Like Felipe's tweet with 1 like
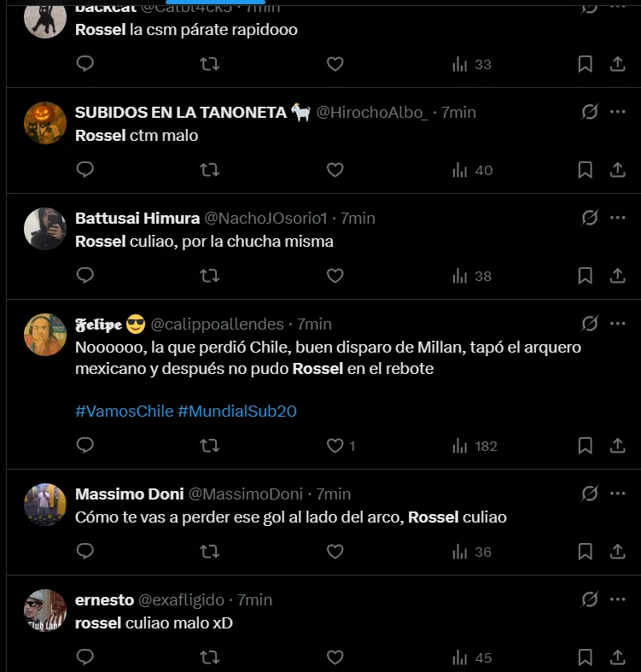Screen dimensions: 641x672 pyautogui.click(x=335, y=445)
